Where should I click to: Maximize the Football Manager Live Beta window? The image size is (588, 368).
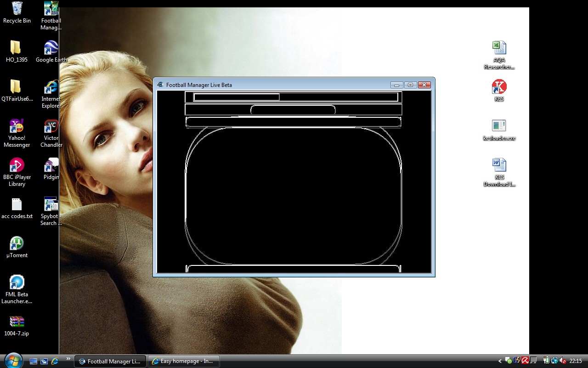411,85
